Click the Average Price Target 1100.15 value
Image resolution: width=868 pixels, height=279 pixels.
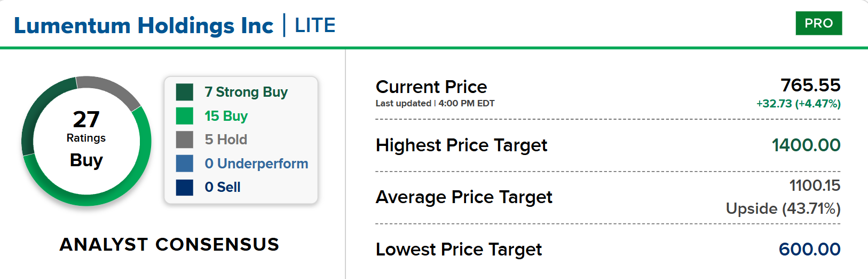click(815, 185)
